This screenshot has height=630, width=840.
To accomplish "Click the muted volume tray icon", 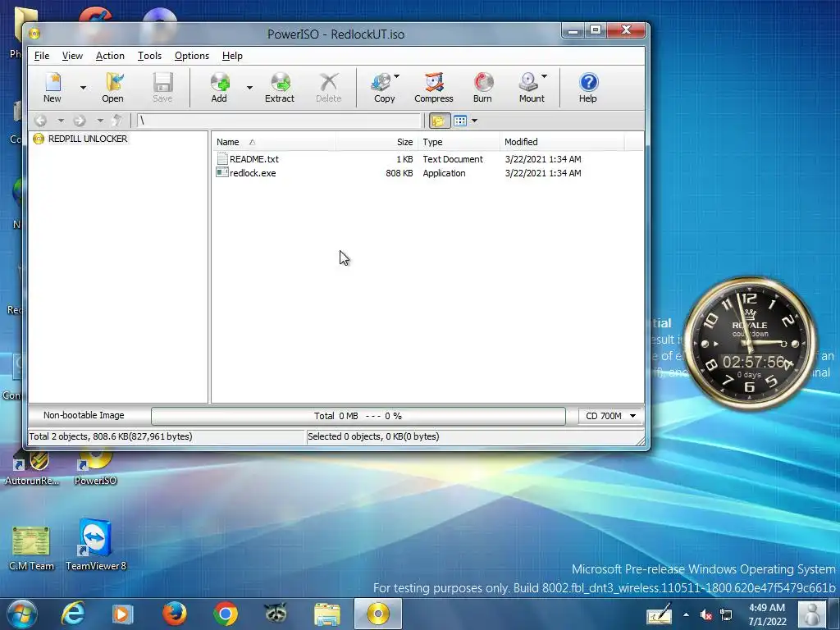I will coord(706,615).
